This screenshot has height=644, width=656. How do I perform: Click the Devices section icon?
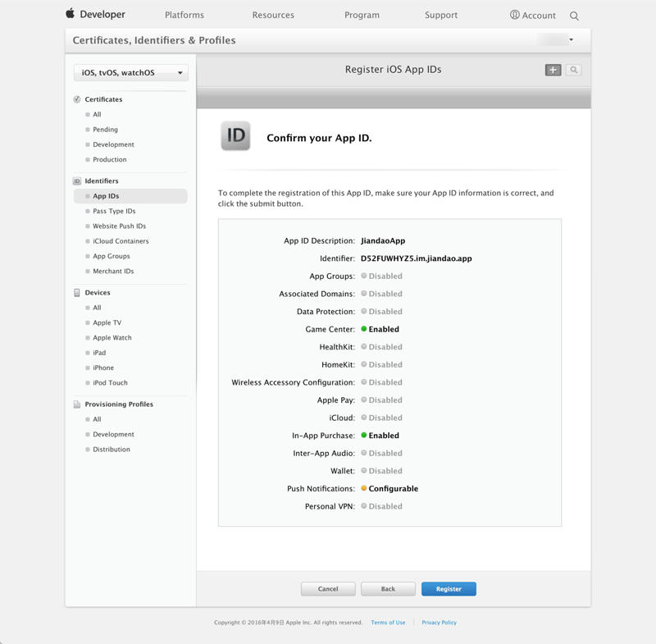77,293
